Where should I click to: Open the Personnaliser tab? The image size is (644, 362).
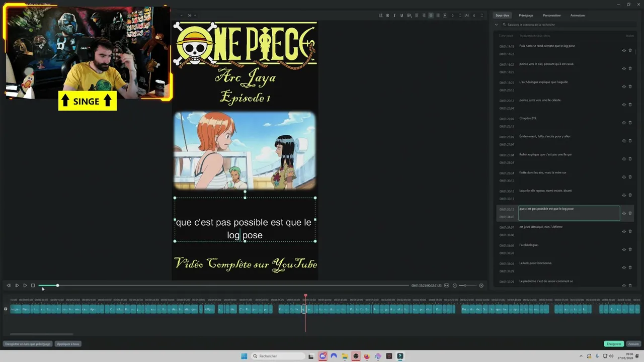tap(552, 16)
